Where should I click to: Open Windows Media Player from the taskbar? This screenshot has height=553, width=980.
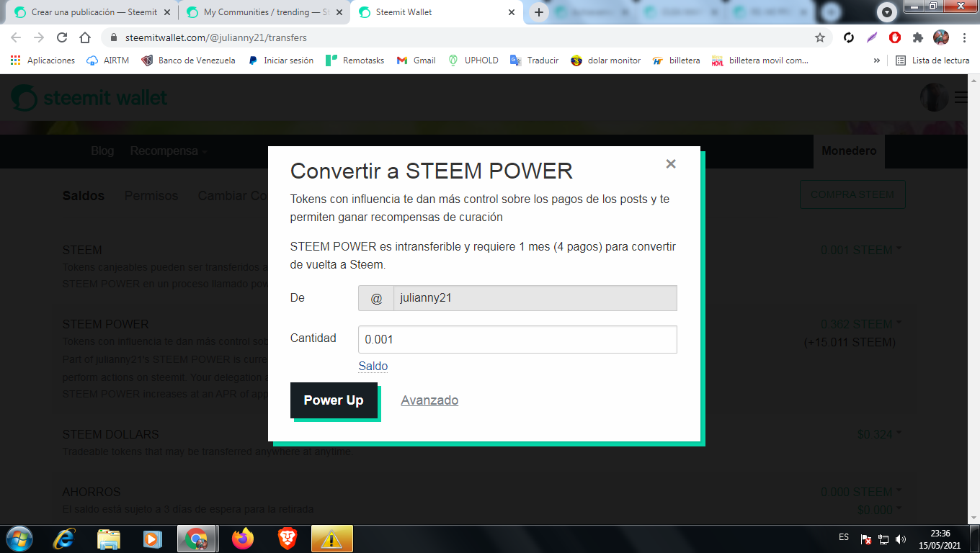(x=152, y=539)
